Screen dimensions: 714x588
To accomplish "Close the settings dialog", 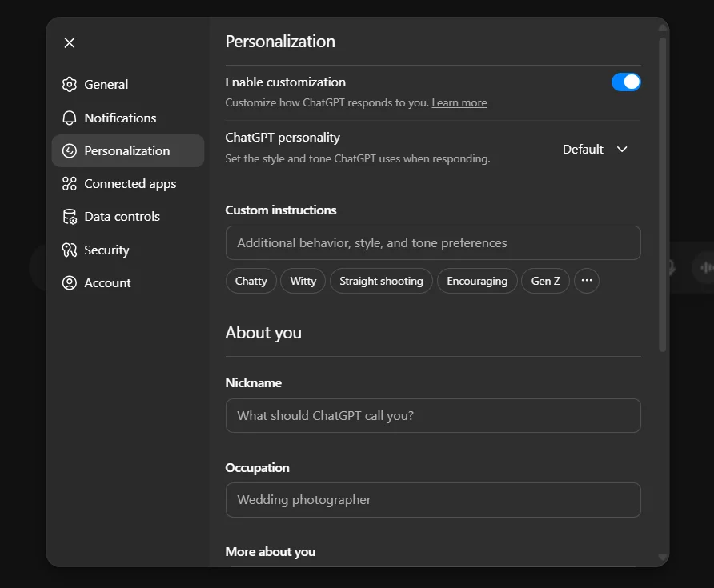I will pos(69,42).
